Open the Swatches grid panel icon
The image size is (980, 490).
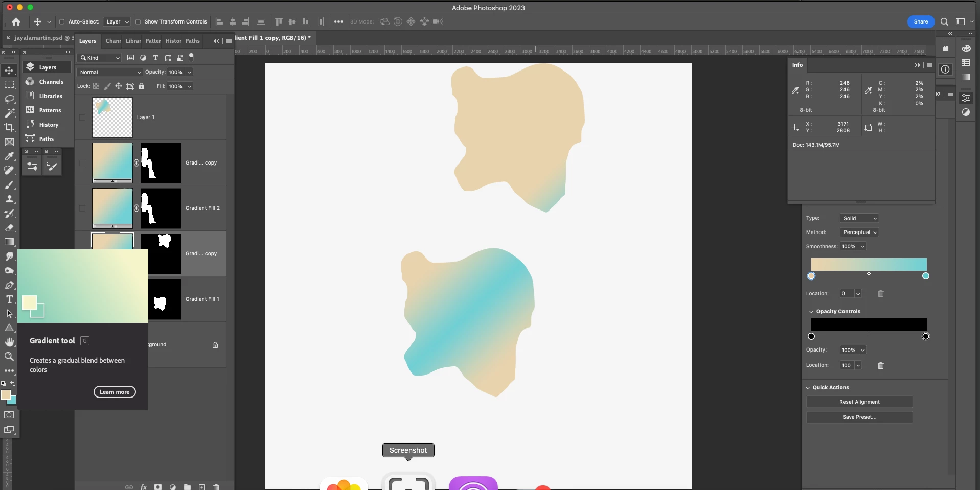(x=966, y=62)
